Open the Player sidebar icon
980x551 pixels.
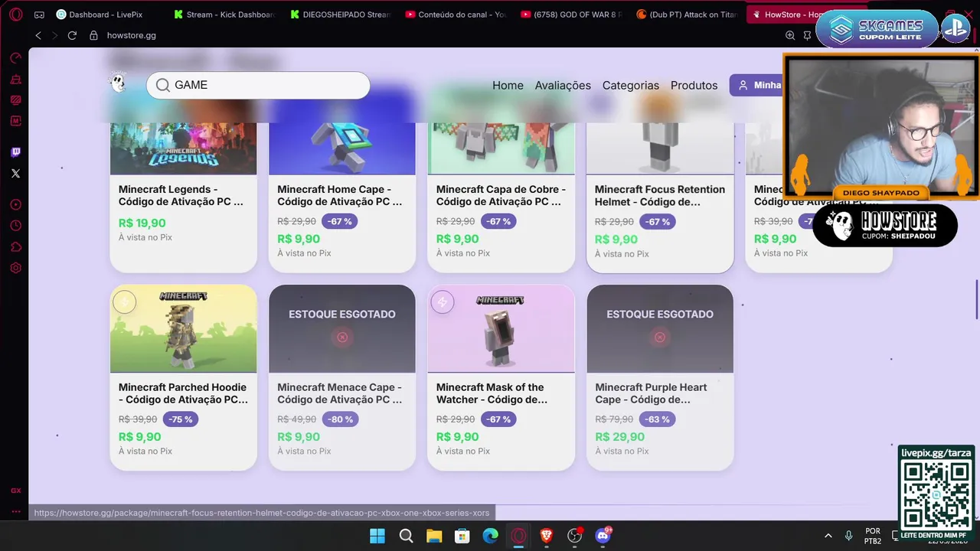coord(15,205)
